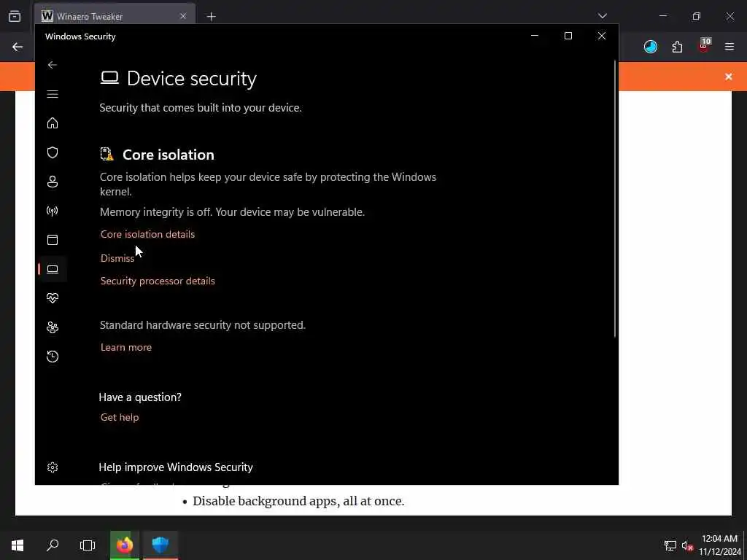Switch to Firefox on the taskbar
747x560 pixels.
[125, 545]
